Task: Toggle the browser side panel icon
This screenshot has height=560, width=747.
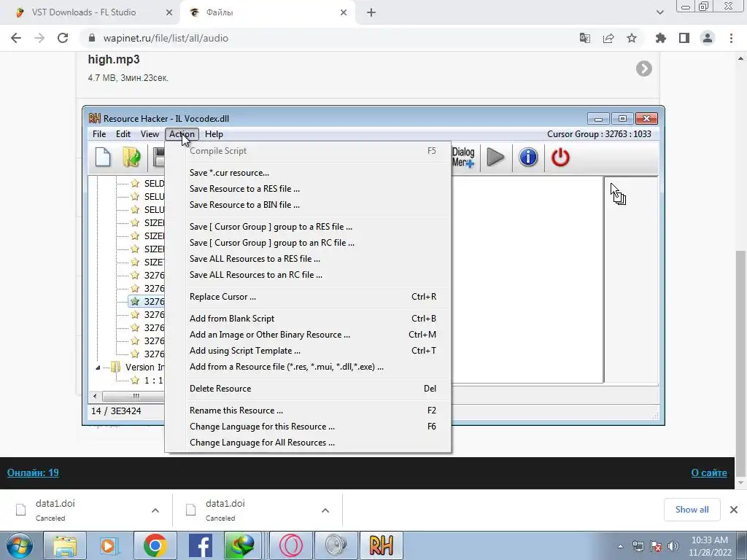Action: pyautogui.click(x=684, y=38)
